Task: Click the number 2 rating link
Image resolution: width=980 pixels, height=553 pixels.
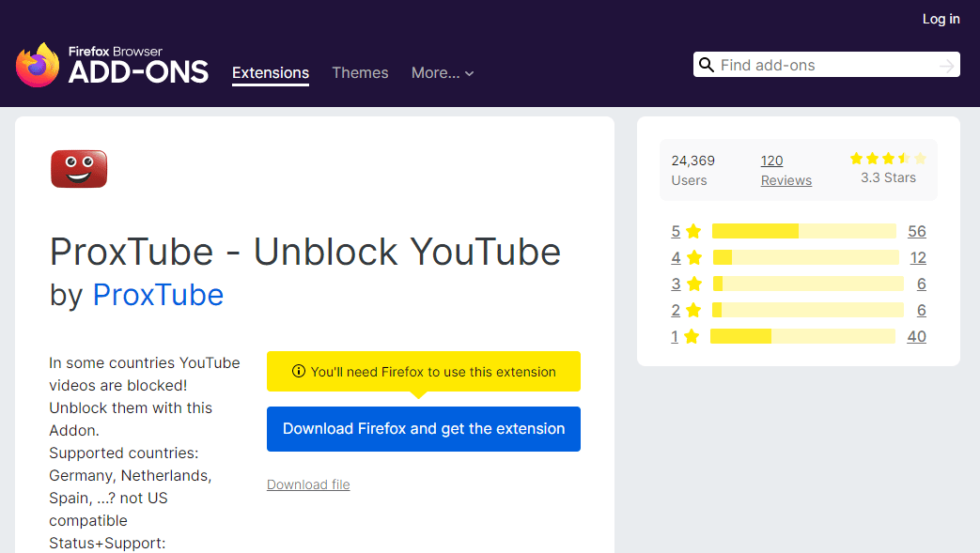Action: click(x=676, y=310)
